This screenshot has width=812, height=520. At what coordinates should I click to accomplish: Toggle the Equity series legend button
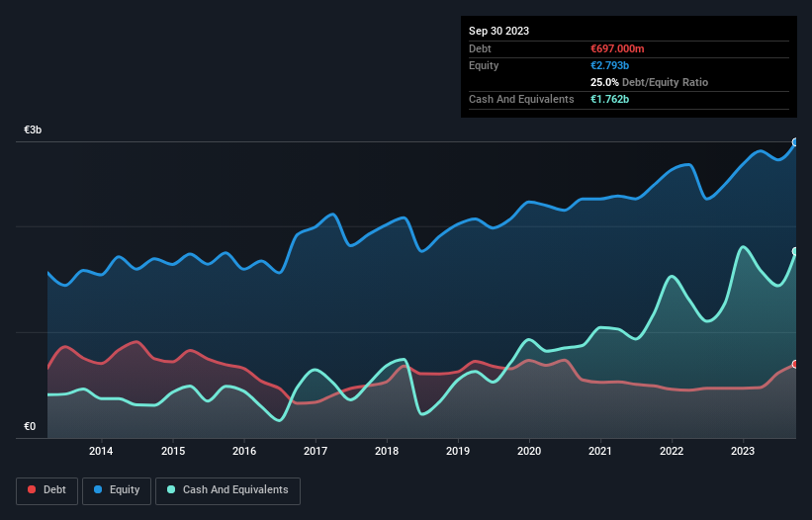117,490
